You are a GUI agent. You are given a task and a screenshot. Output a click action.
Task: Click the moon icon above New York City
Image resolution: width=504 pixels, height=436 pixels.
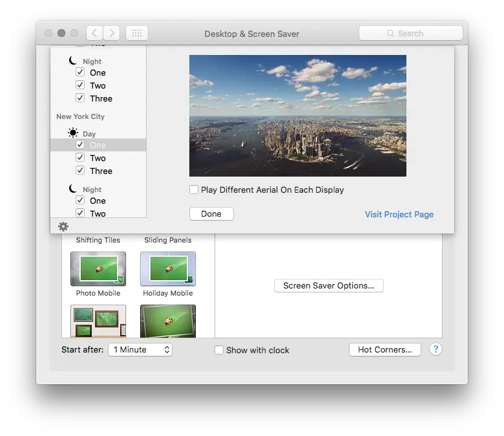click(73, 60)
